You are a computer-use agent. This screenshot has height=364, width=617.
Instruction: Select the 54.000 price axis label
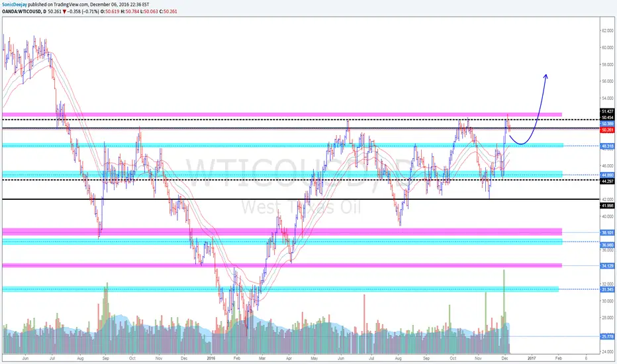pyautogui.click(x=608, y=99)
